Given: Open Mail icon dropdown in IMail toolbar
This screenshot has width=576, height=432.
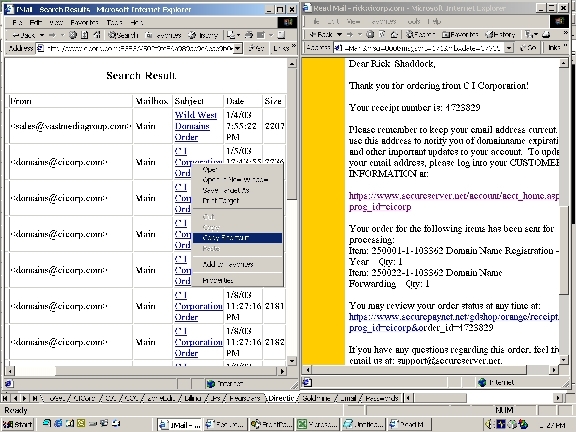Looking at the screenshot, I should pos(239,35).
